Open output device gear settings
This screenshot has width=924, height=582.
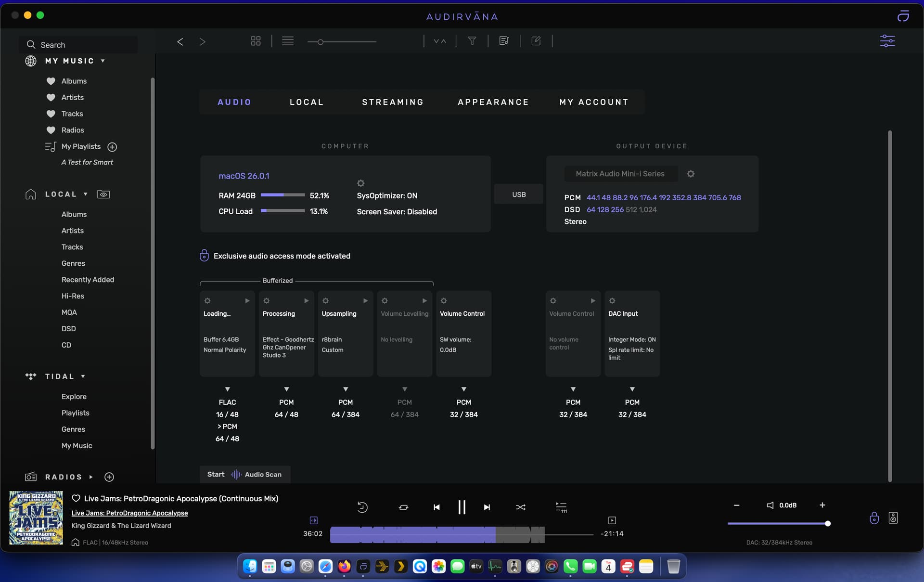[691, 174]
